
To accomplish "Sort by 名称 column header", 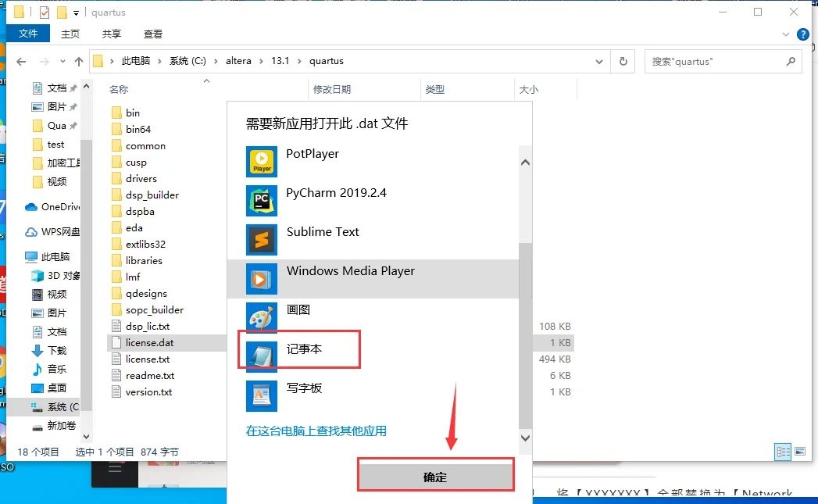I will pyautogui.click(x=119, y=89).
